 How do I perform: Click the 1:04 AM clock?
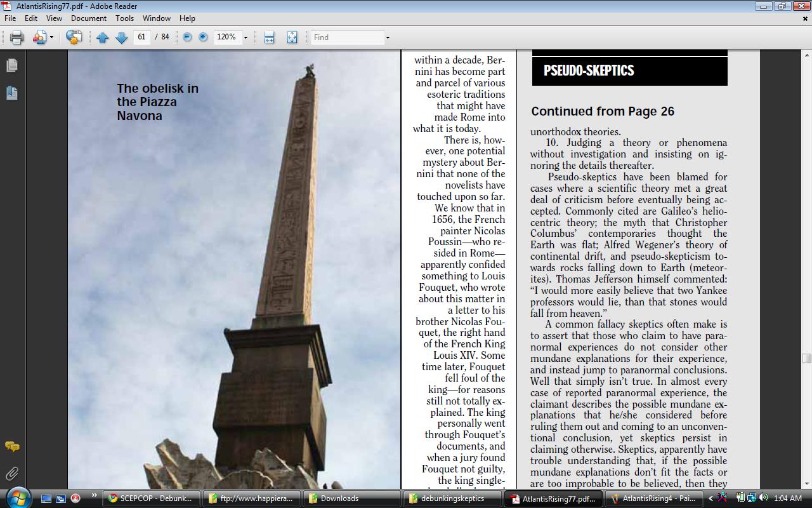[788, 498]
